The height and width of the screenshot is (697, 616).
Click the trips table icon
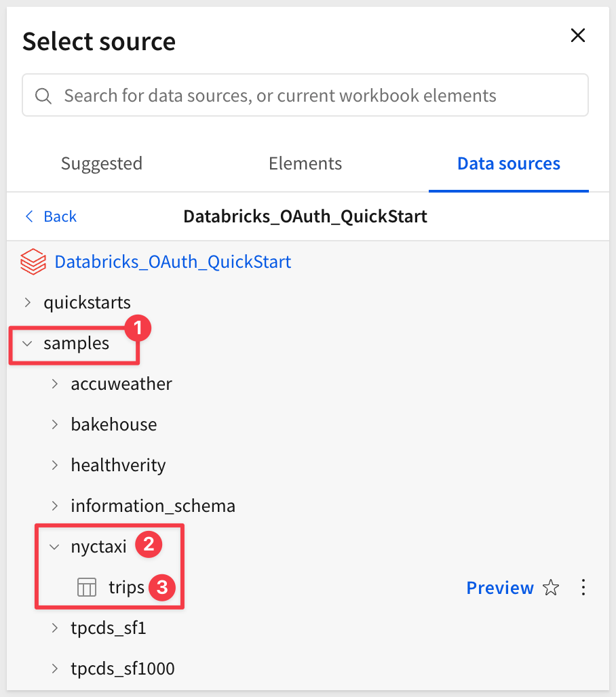pyautogui.click(x=86, y=587)
